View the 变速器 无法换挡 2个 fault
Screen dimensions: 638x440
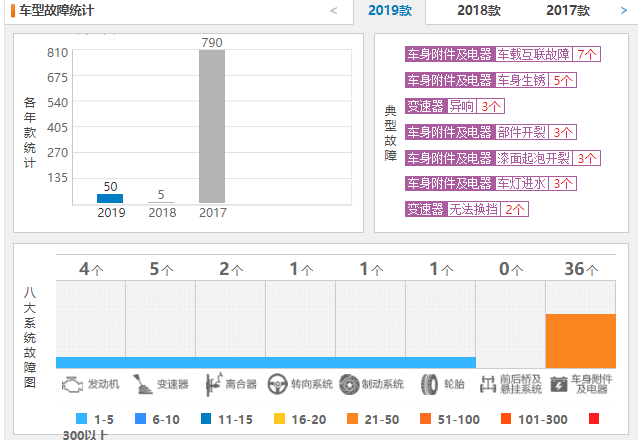[467, 210]
